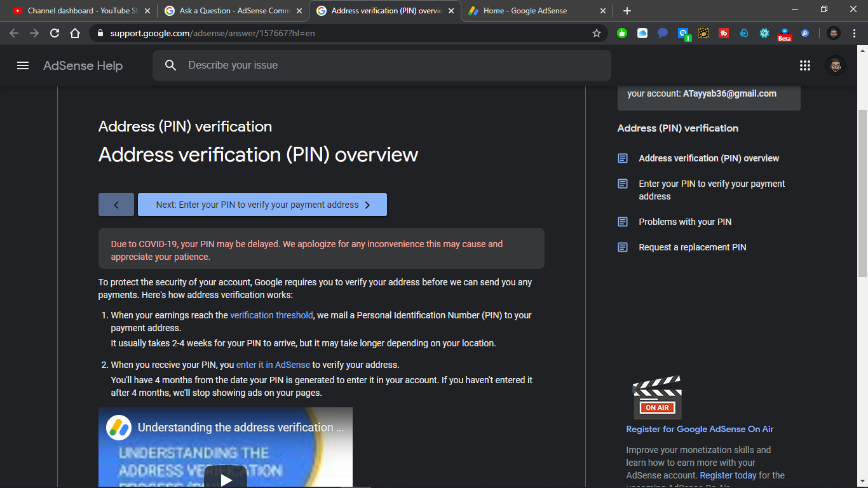Image resolution: width=868 pixels, height=488 pixels.
Task: Go to previous article with left chevron button
Action: tap(116, 205)
